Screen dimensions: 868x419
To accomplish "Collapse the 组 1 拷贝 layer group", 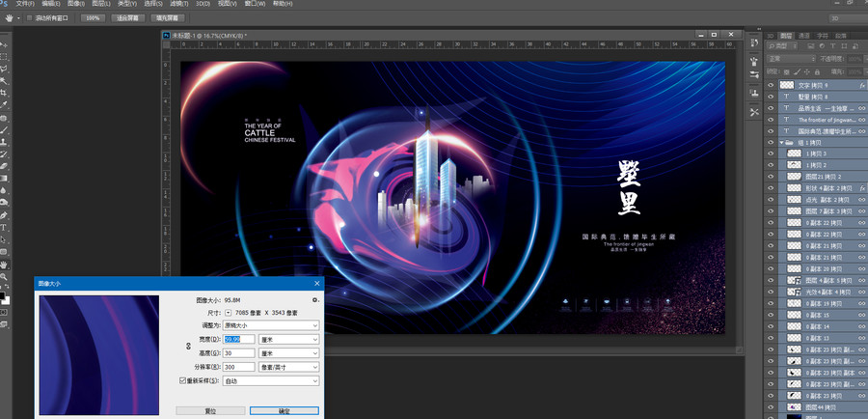I will (x=781, y=143).
